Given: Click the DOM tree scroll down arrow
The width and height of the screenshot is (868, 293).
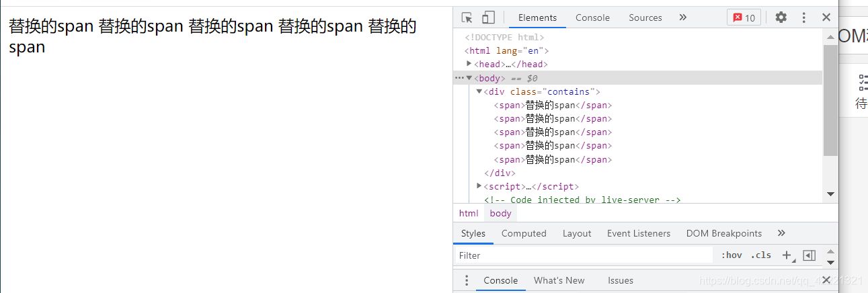Looking at the screenshot, I should tap(830, 194).
